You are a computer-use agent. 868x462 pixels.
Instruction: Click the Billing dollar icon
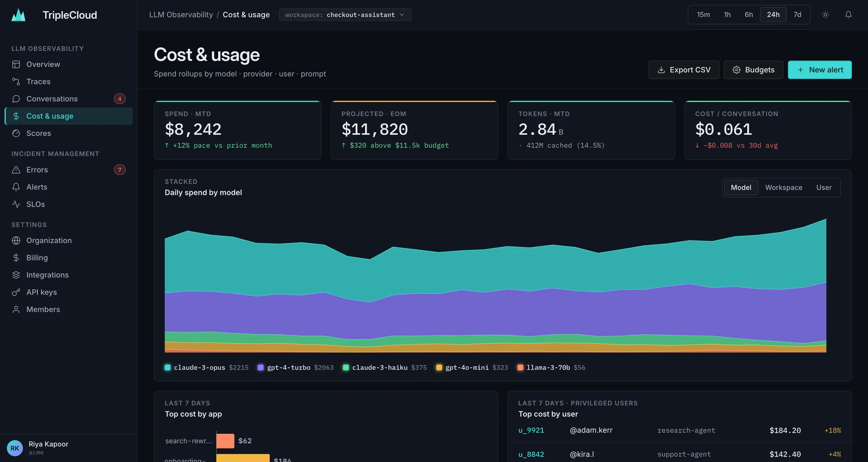(16, 257)
